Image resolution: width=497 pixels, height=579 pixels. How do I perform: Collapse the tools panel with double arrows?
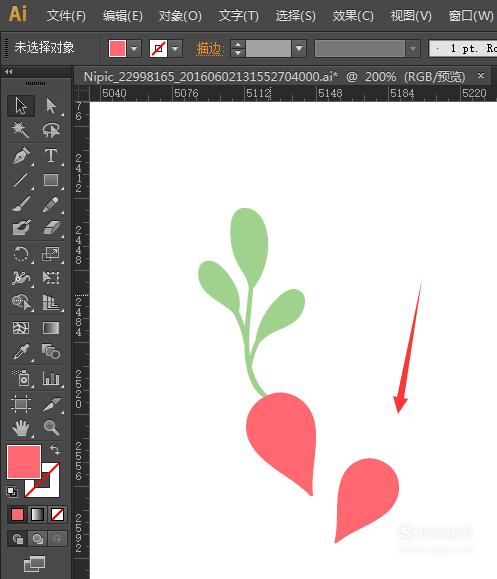pos(8,72)
